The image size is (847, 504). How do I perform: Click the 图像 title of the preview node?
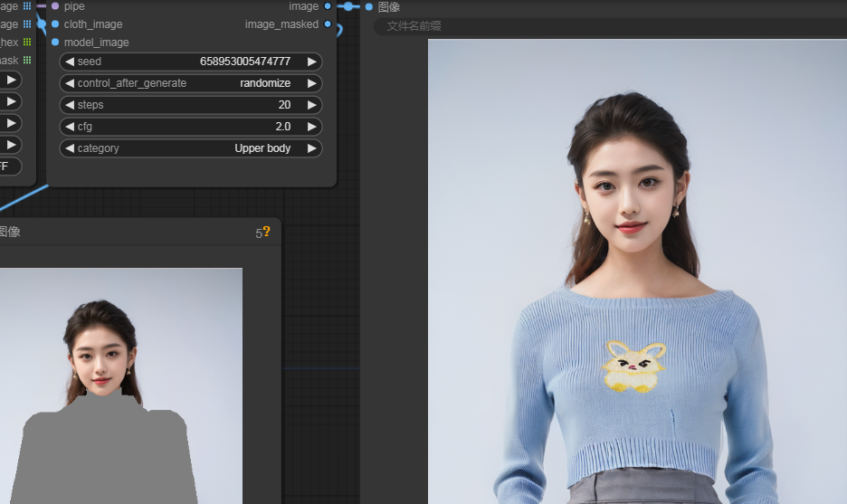(10, 232)
